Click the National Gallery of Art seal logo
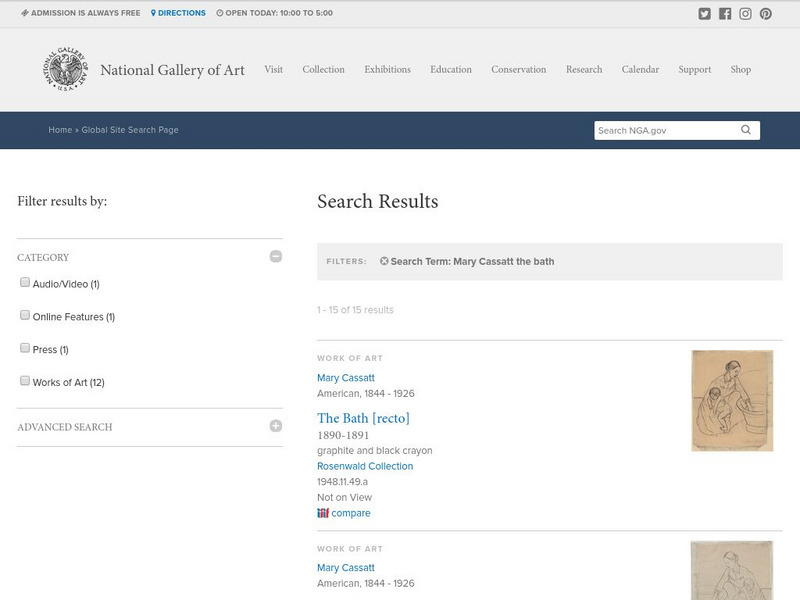 (x=65, y=69)
